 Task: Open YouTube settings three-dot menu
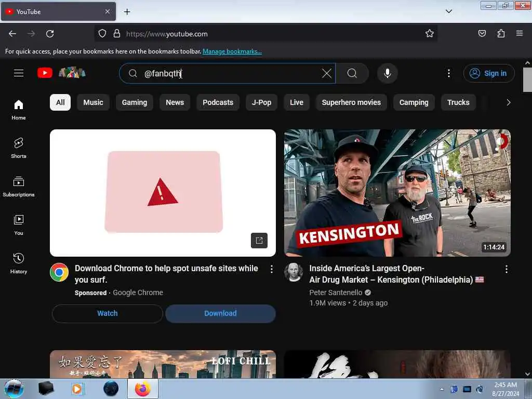(x=448, y=73)
